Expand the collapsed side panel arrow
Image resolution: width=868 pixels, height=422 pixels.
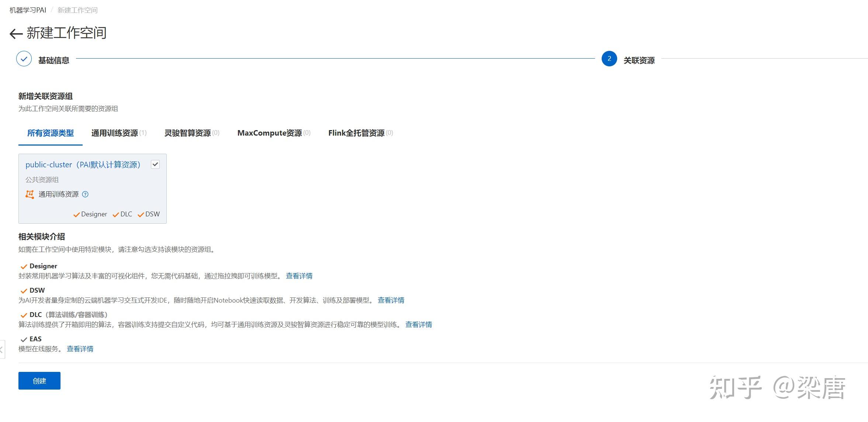(x=2, y=349)
